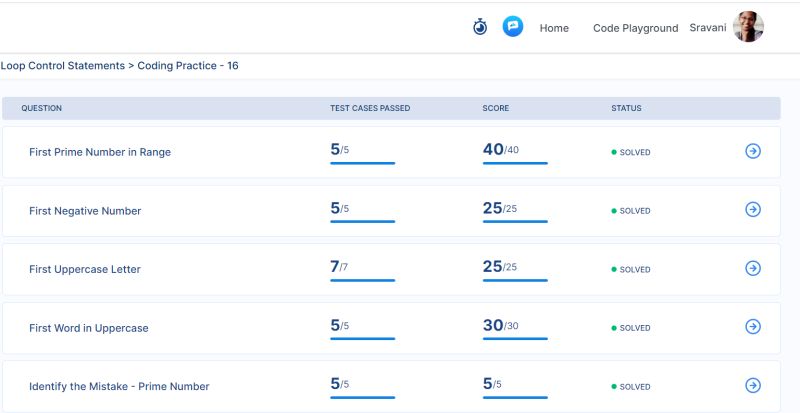The image size is (800, 413).
Task: Click SOLVED status of First Negative Number
Action: click(x=634, y=211)
